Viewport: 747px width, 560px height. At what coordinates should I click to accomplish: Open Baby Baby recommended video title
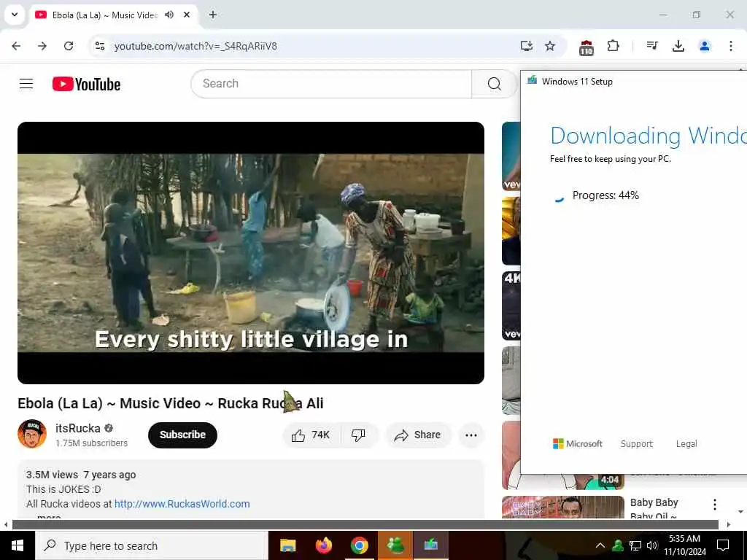(654, 508)
